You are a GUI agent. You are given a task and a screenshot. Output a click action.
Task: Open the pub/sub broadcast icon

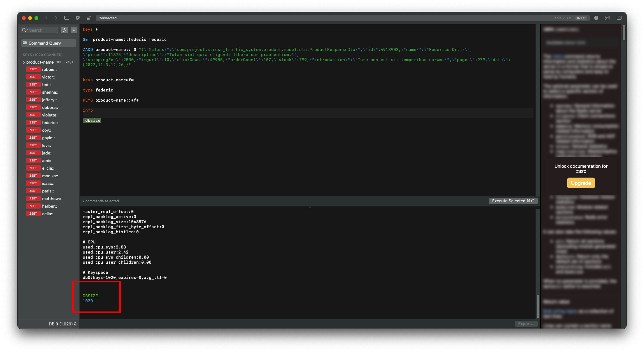[x=607, y=18]
